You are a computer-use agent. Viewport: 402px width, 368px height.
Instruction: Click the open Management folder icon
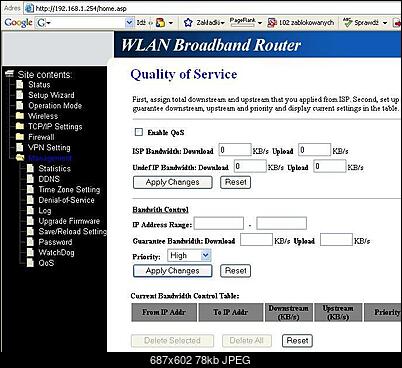pyautogui.click(x=20, y=158)
